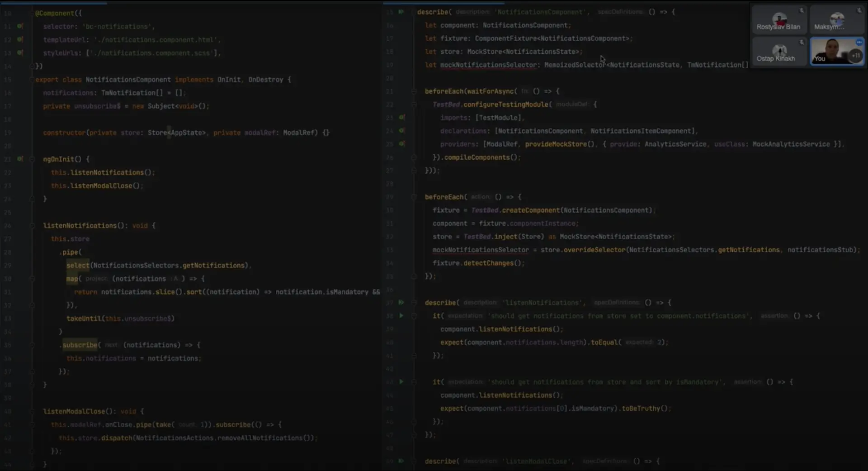Select Ostap Kinakh's participant tile
This screenshot has width=868, height=471.
click(778, 51)
